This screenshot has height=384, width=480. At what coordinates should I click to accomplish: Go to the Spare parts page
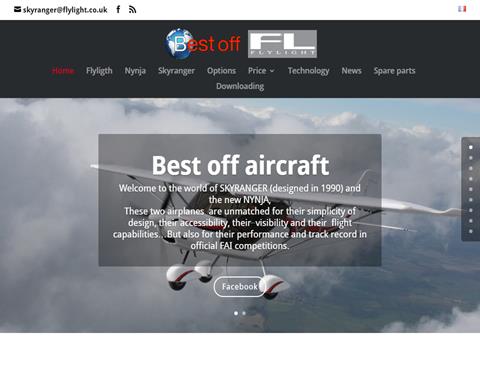394,71
